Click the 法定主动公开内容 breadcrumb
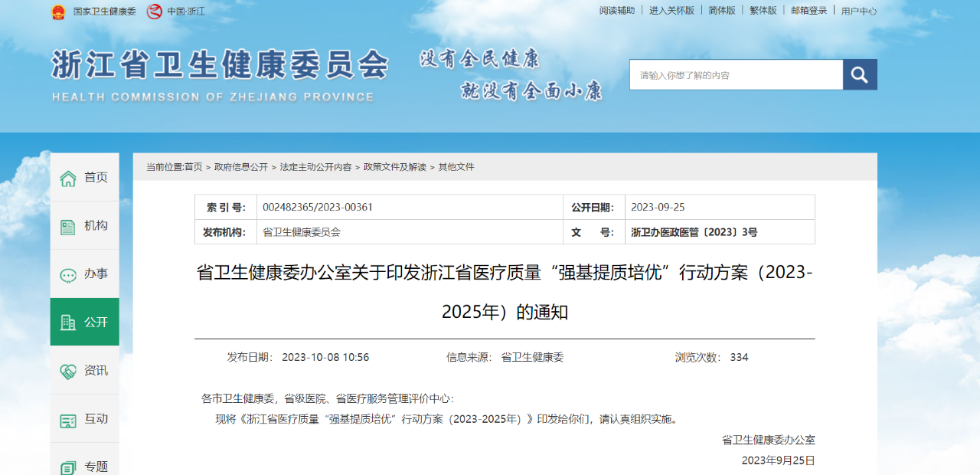 click(315, 167)
